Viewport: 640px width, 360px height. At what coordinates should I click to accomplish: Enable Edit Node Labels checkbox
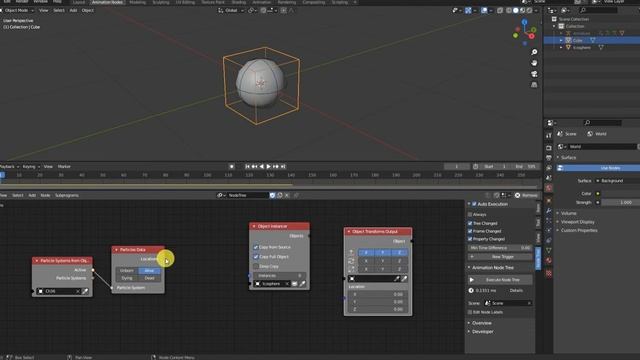pos(470,312)
